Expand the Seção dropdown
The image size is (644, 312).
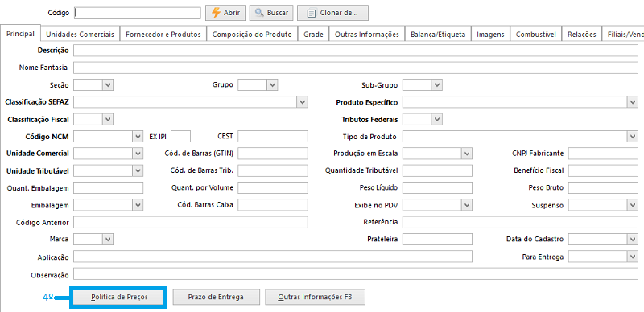pos(108,85)
